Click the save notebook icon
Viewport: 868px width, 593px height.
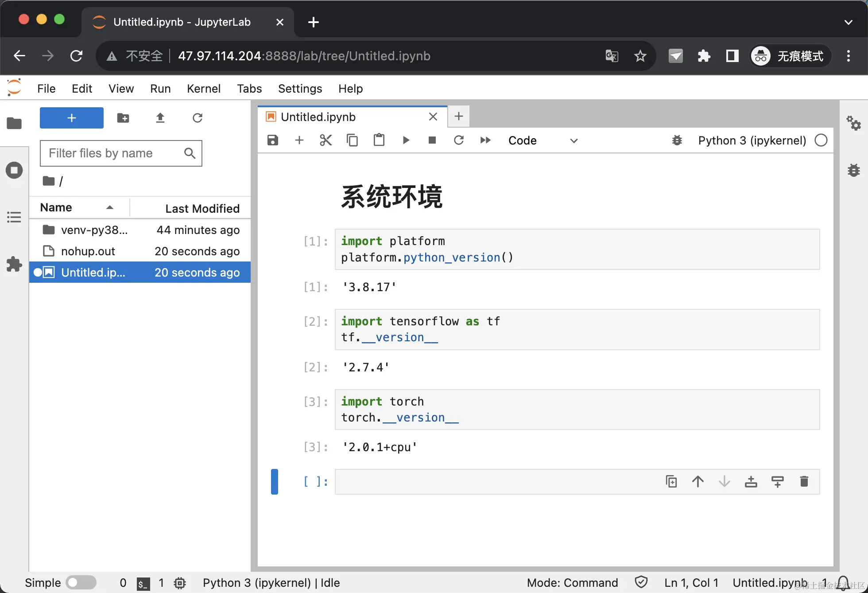point(273,140)
